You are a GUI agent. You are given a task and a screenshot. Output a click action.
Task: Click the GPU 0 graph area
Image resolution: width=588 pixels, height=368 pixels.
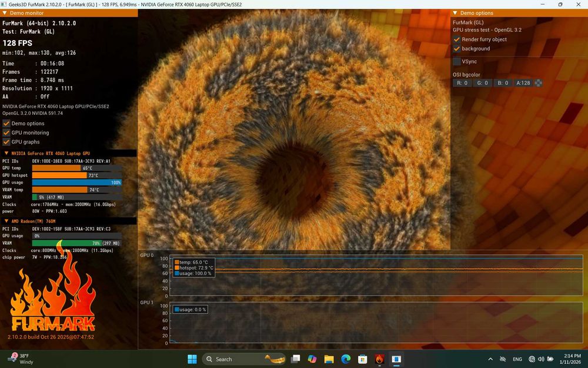376,276
